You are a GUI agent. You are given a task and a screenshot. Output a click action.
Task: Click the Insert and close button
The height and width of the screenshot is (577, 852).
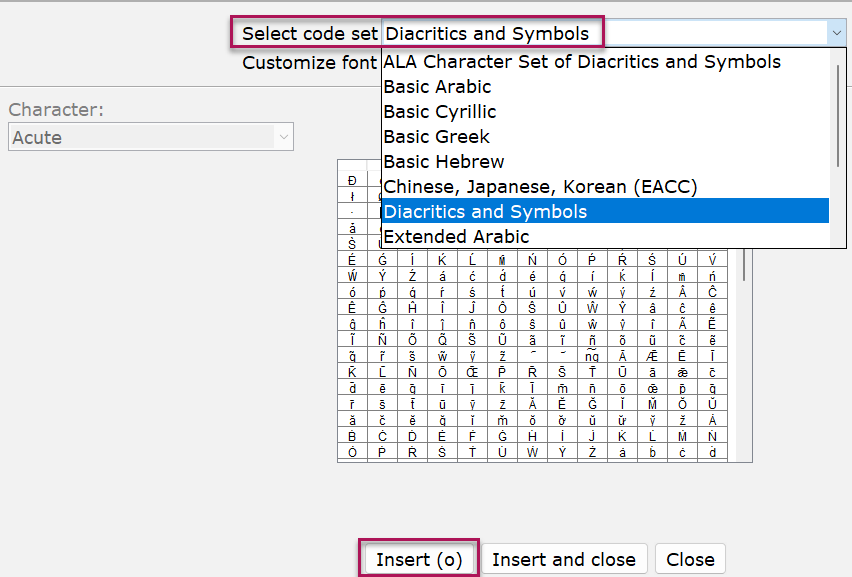coord(564,559)
